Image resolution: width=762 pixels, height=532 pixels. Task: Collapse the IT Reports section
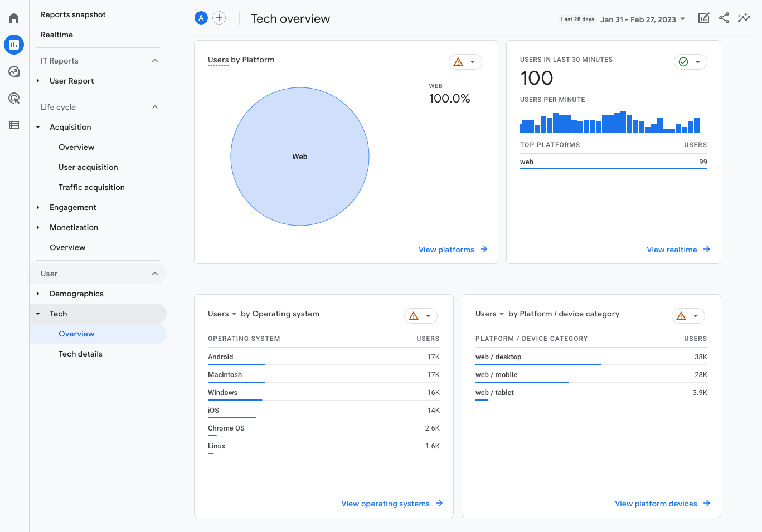pyautogui.click(x=155, y=61)
